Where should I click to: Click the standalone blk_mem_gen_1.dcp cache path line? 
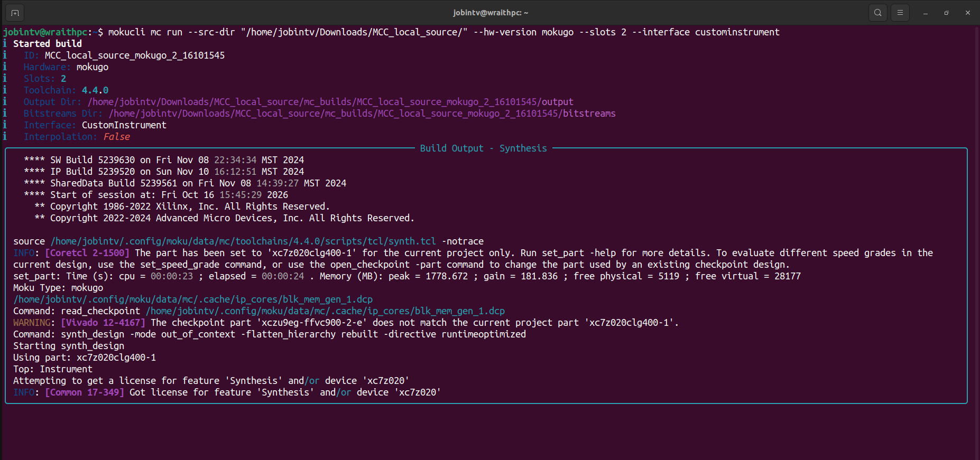tap(193, 299)
